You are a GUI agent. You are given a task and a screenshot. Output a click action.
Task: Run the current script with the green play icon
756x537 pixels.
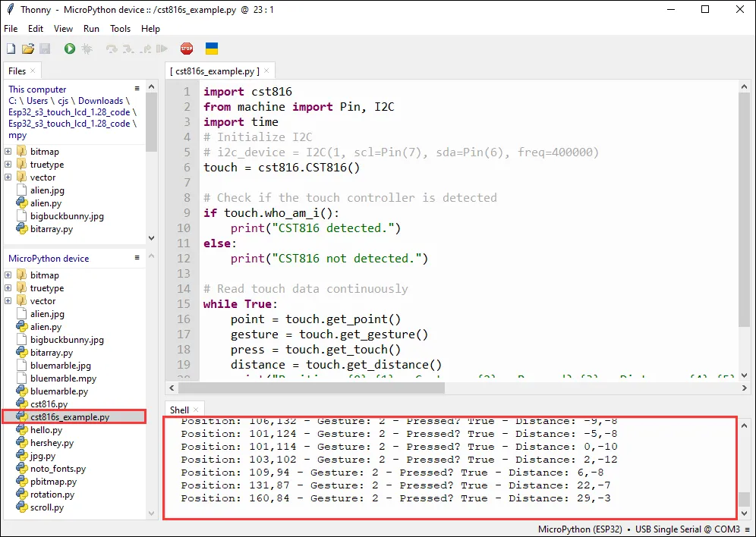[x=70, y=49]
